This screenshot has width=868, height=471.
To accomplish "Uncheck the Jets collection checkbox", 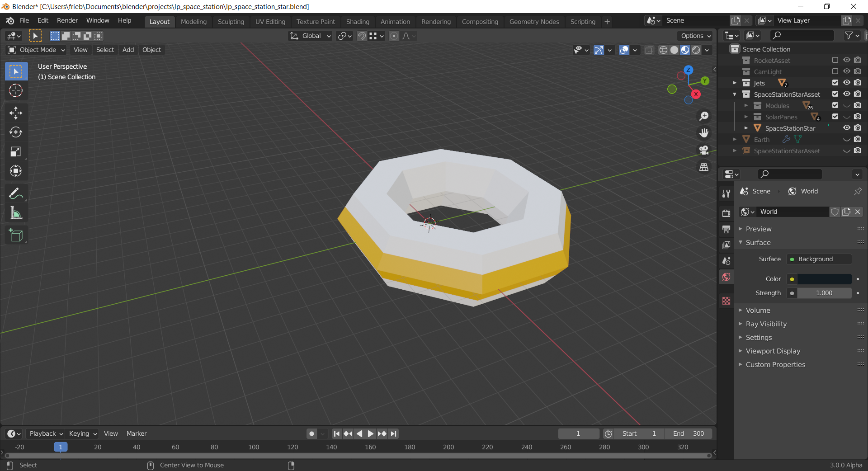I will point(835,83).
